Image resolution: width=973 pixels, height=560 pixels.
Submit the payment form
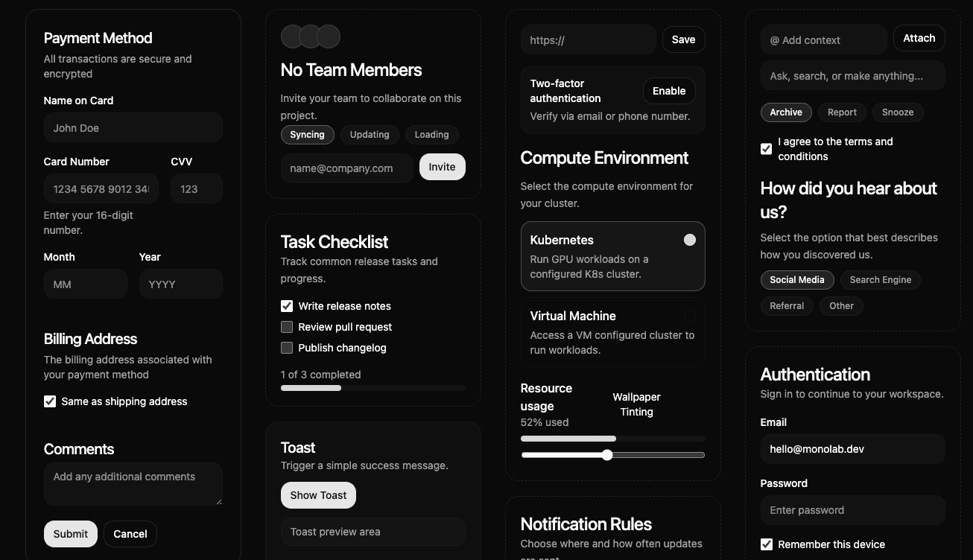(70, 534)
